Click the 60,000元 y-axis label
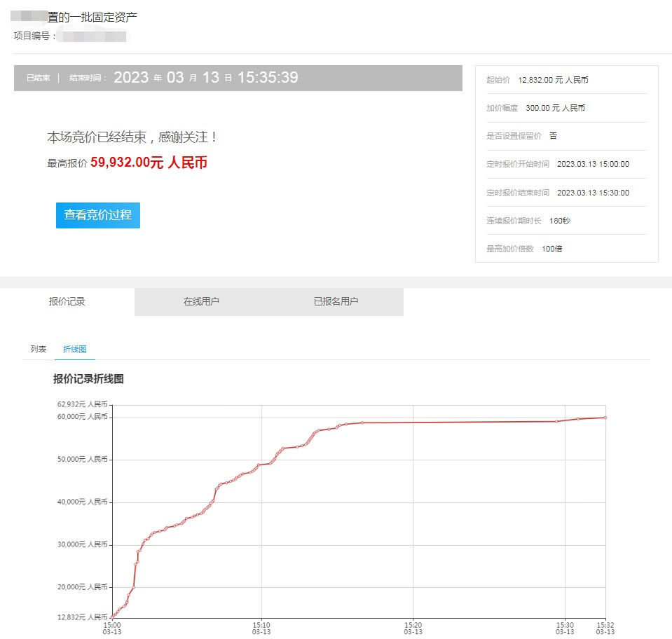This screenshot has width=672, height=639. click(83, 417)
